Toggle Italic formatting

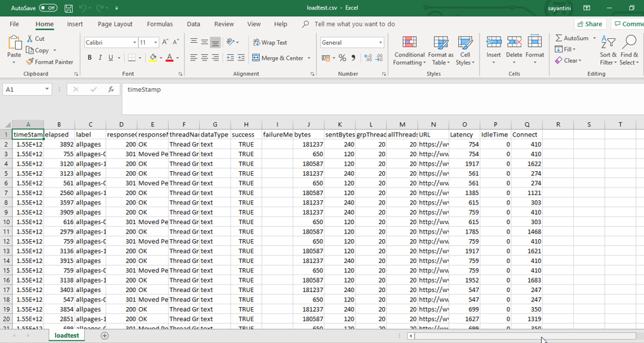point(100,58)
